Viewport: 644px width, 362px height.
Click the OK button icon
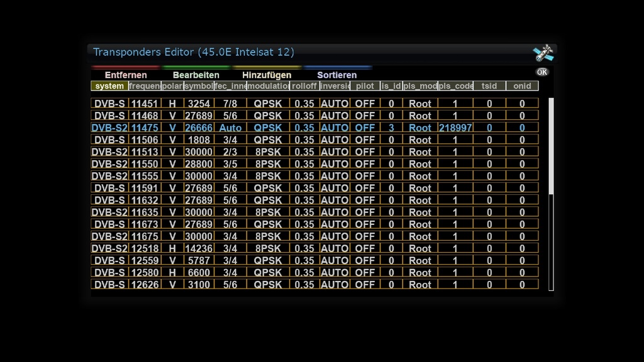pos(541,72)
